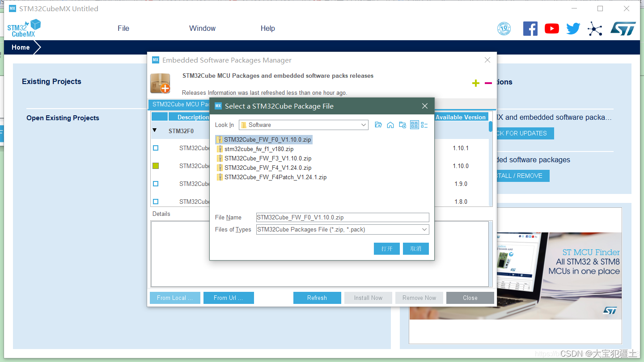Click the File Name input field
This screenshot has height=362, width=644.
pos(343,218)
